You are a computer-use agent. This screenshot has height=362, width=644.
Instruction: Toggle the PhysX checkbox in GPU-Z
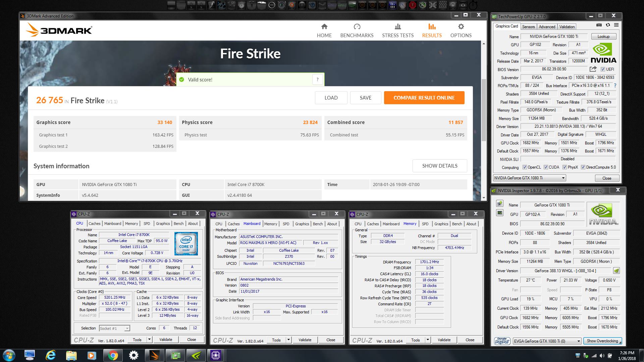point(565,167)
